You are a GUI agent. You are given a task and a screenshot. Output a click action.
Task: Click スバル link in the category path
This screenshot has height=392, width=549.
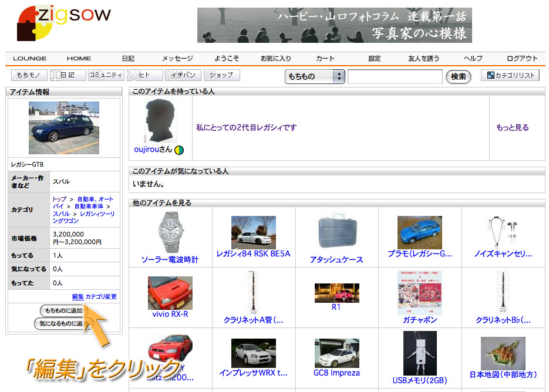pos(61,214)
